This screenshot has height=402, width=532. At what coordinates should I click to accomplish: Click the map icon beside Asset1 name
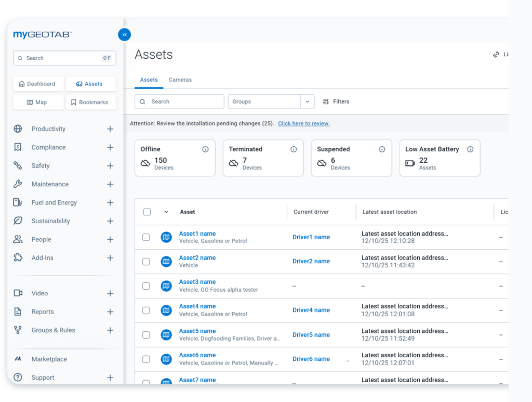[x=166, y=237]
